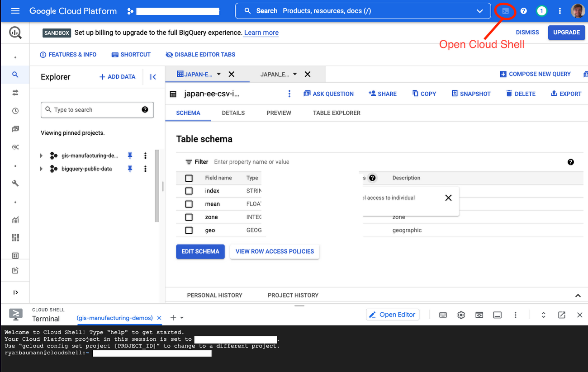
Task: Activate Cloud Shell from the top bar
Action: tap(506, 11)
